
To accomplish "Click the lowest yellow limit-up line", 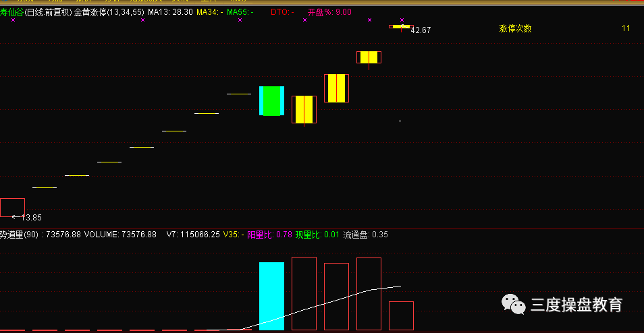I will [45, 188].
